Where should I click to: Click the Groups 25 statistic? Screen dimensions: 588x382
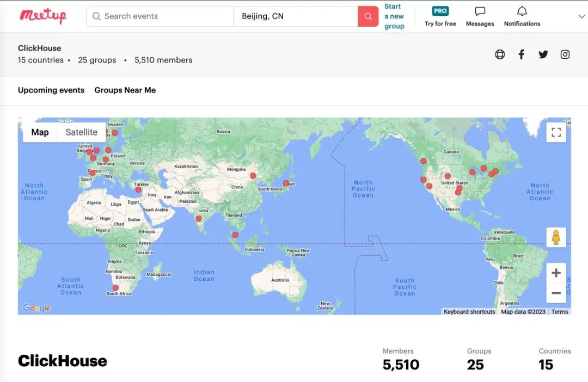(x=479, y=359)
